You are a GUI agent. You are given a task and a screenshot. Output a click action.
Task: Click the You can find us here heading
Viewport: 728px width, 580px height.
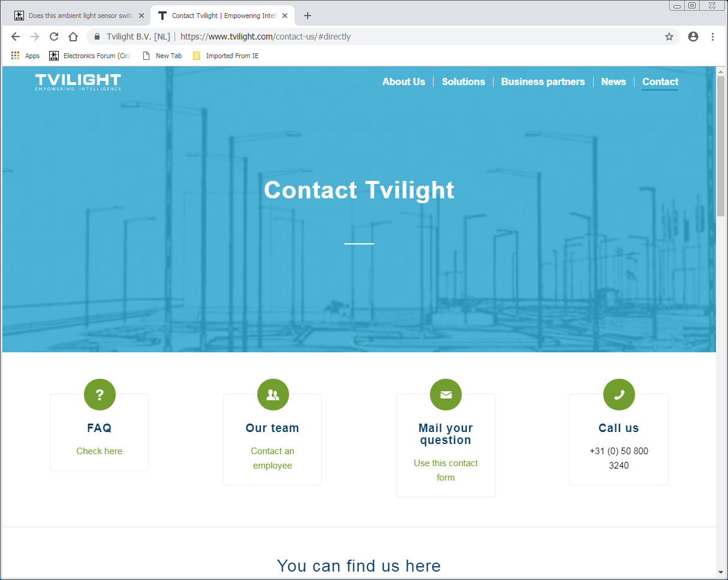tap(359, 566)
